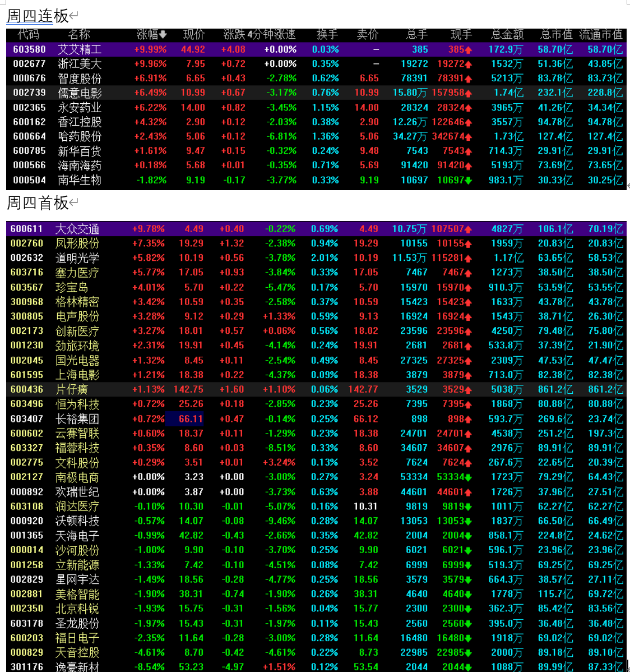630x672 pixels.
Task: Click green down arrow in 逸豪新材 row
Action: tap(469, 668)
